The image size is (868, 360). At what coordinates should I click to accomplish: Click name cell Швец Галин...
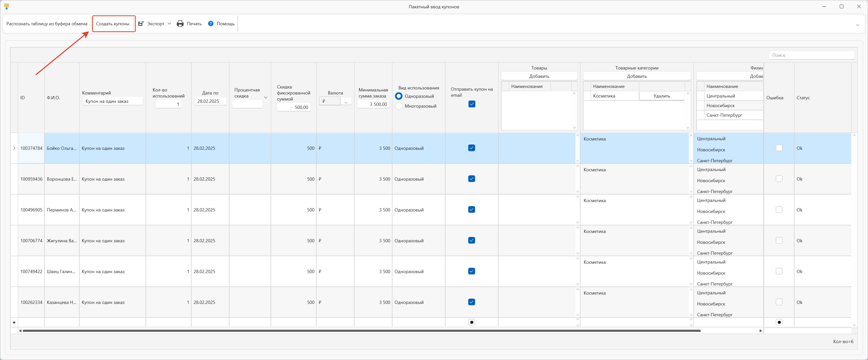(x=62, y=271)
